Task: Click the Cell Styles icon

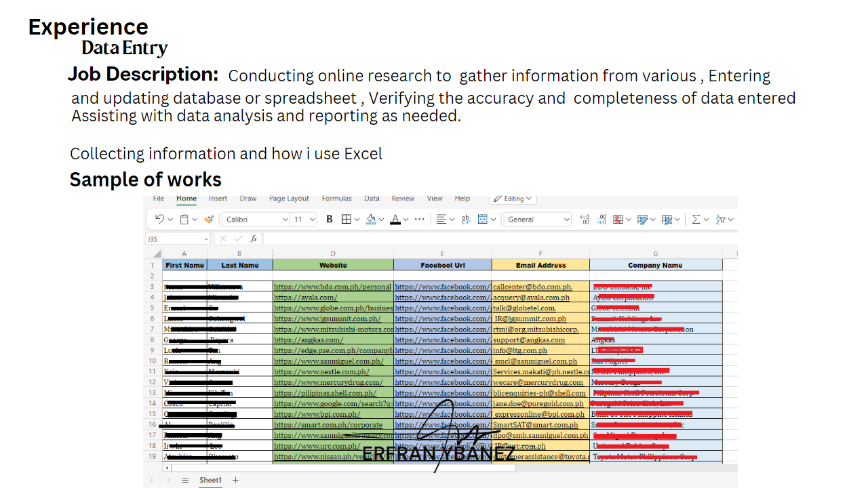Action: (667, 219)
